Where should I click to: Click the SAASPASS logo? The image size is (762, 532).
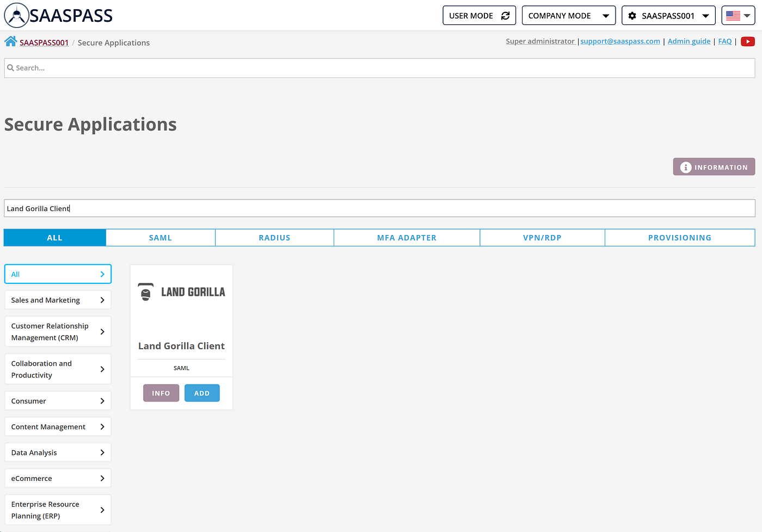click(x=58, y=15)
